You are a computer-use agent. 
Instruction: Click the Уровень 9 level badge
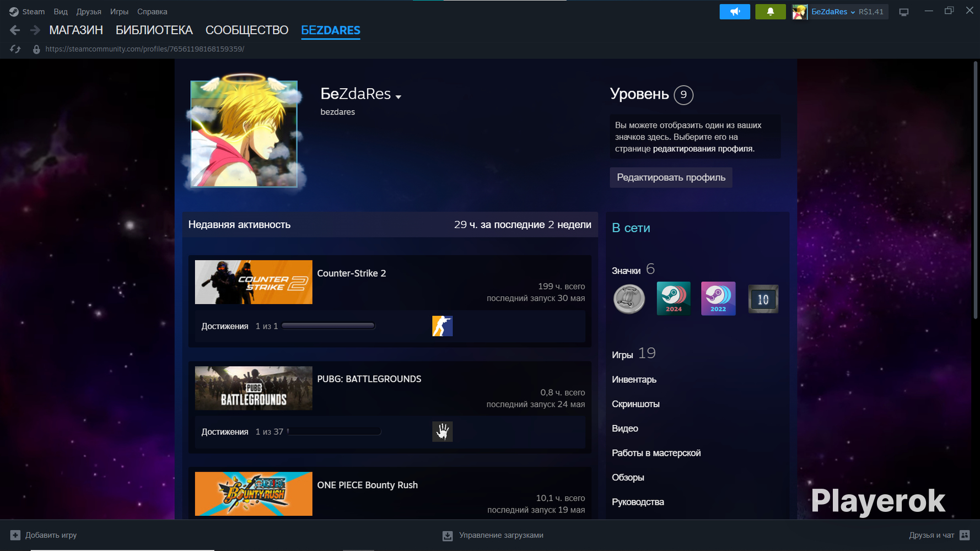coord(683,95)
